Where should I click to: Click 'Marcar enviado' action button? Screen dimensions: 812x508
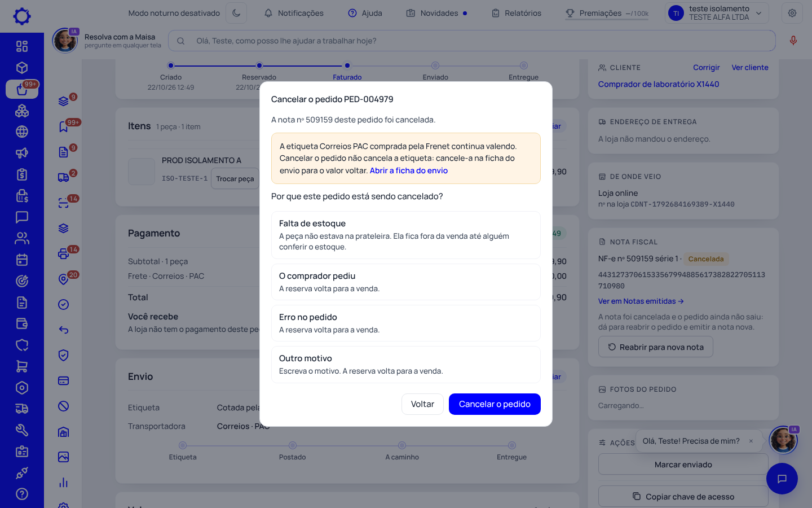(683, 465)
